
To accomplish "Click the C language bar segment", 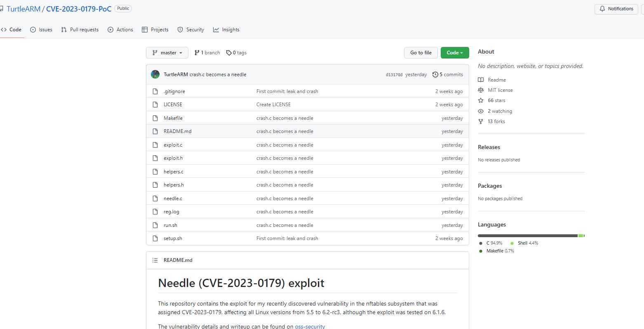I will point(528,236).
